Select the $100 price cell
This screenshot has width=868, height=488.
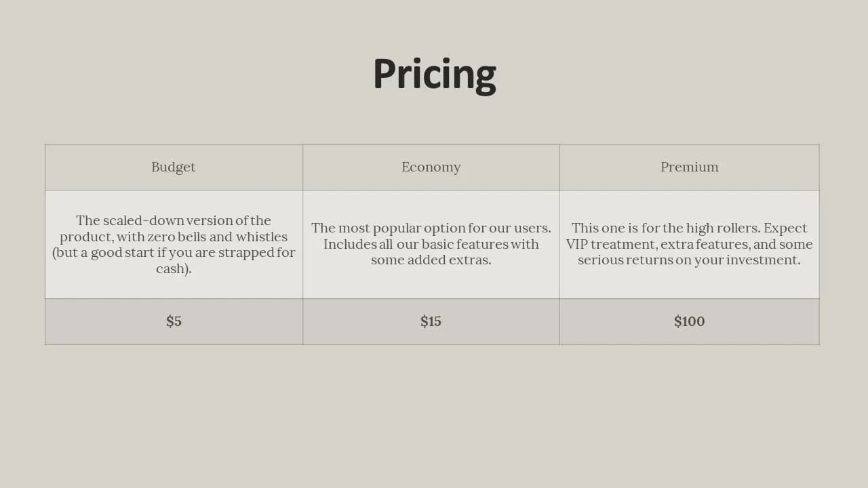pyautogui.click(x=690, y=322)
